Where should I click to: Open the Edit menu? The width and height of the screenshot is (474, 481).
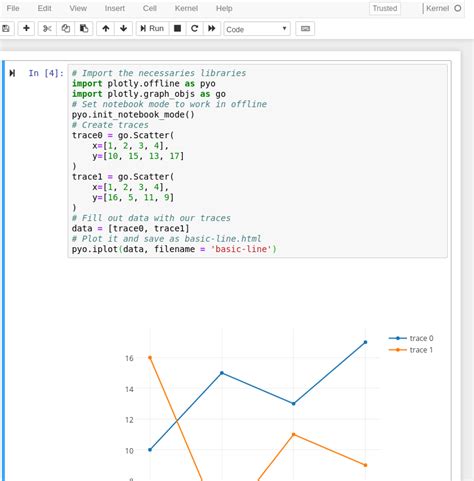tap(44, 8)
